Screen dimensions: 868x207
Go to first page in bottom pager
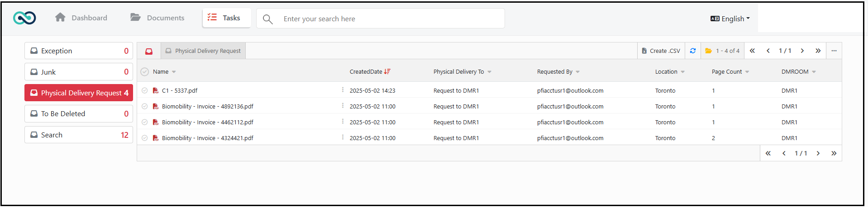(x=768, y=154)
